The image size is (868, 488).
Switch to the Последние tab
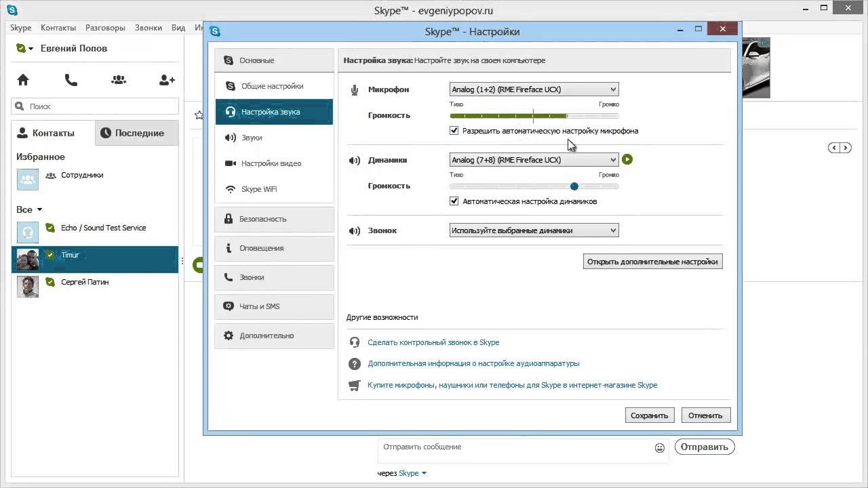point(136,133)
